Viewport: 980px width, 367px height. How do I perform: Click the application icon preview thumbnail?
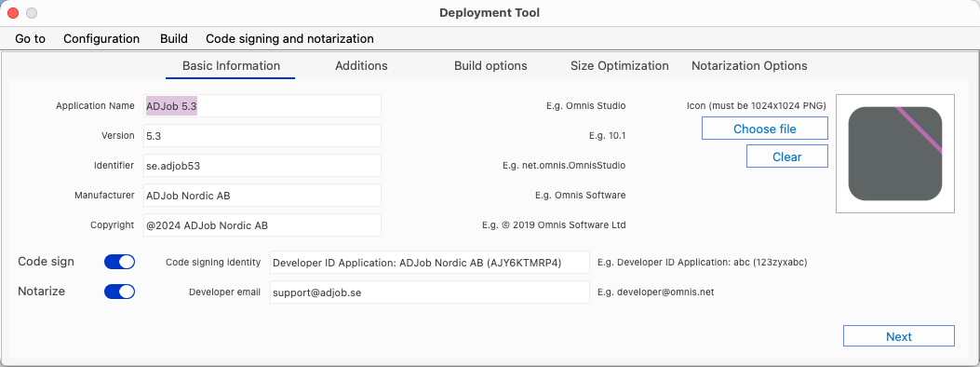click(x=895, y=154)
